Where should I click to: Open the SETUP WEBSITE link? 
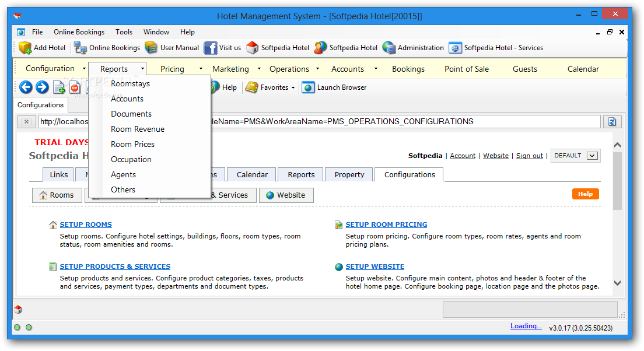374,266
